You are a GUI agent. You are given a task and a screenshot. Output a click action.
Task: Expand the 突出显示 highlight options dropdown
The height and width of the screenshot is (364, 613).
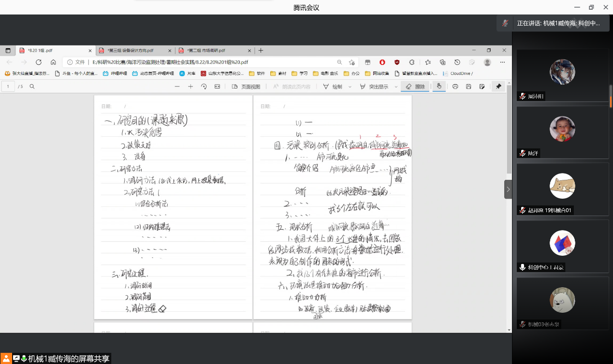pyautogui.click(x=396, y=87)
